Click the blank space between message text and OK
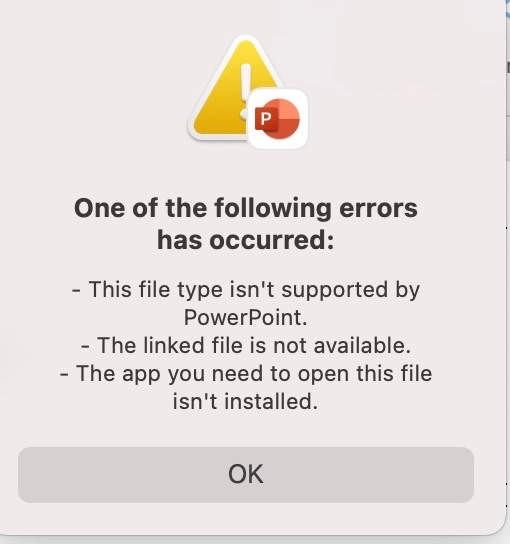The width and height of the screenshot is (510, 544). (246, 430)
